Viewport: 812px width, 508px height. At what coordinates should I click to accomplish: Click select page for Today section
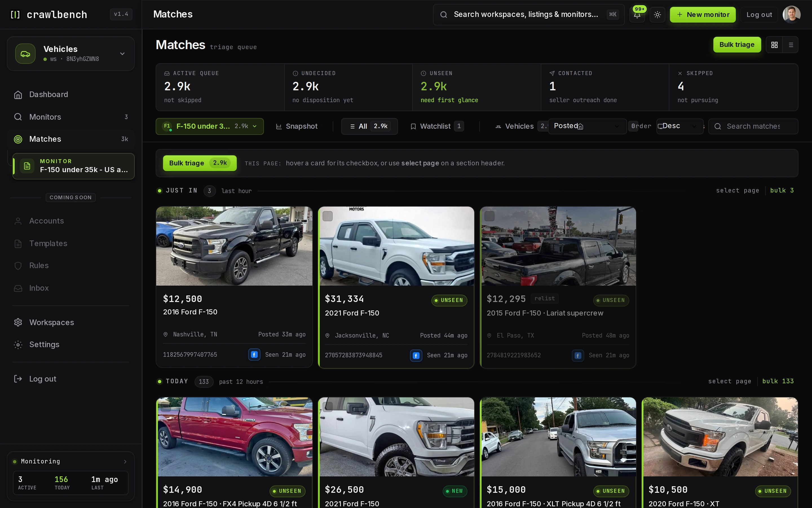(729, 381)
